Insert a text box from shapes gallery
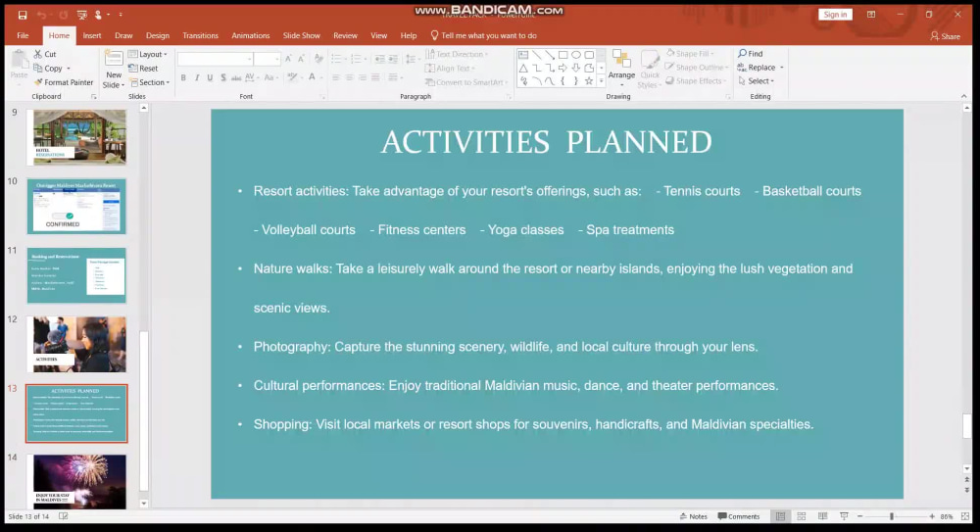 [x=523, y=55]
